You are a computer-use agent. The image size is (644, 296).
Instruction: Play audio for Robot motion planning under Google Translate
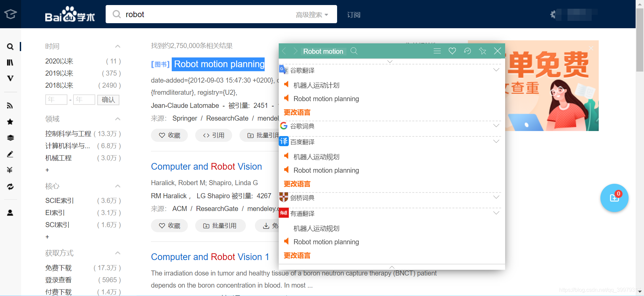tap(286, 98)
